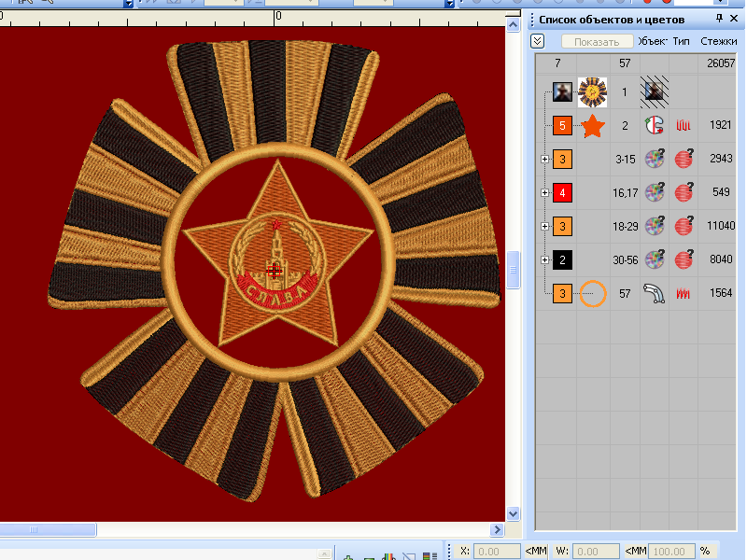Expand the color 2 group with objects 30-56

coord(545,260)
